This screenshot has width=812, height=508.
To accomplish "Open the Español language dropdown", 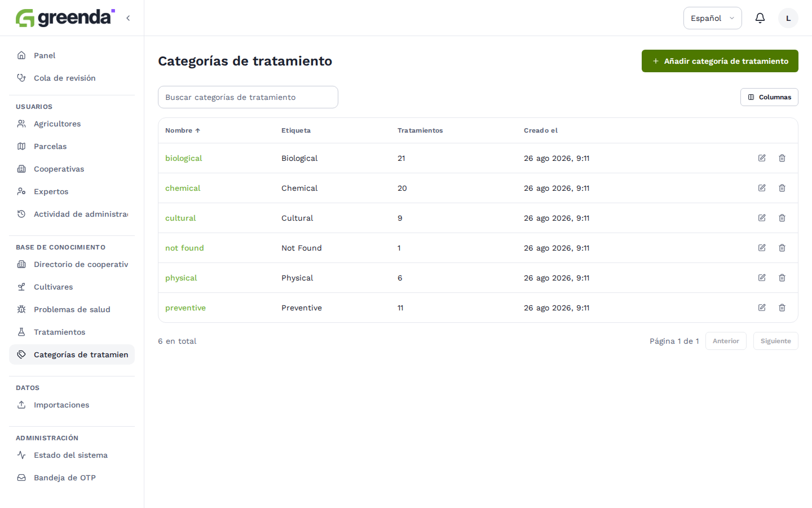I will 713,18.
